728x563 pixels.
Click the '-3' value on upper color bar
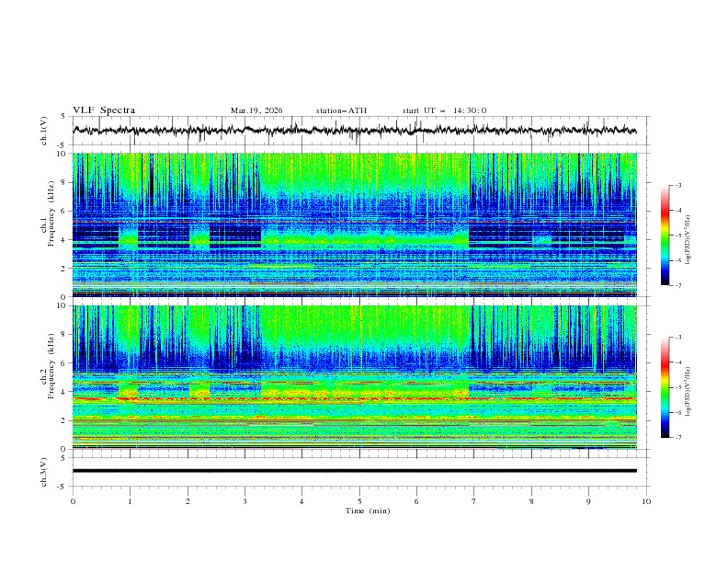coord(677,185)
